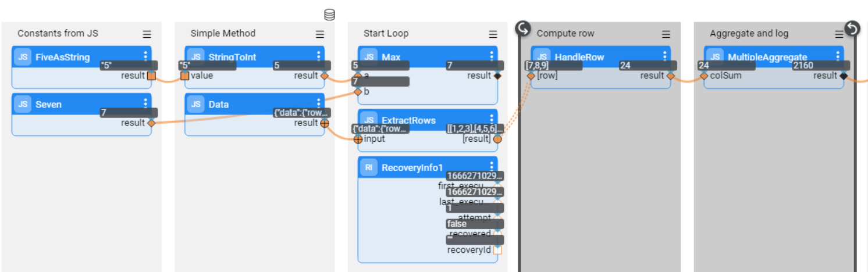Select the FiveAsString result output port
Image resolution: width=868 pixels, height=272 pixels.
151,76
